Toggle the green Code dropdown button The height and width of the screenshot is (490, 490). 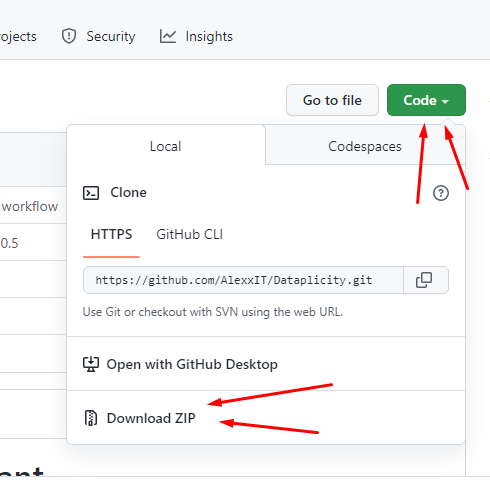426,100
